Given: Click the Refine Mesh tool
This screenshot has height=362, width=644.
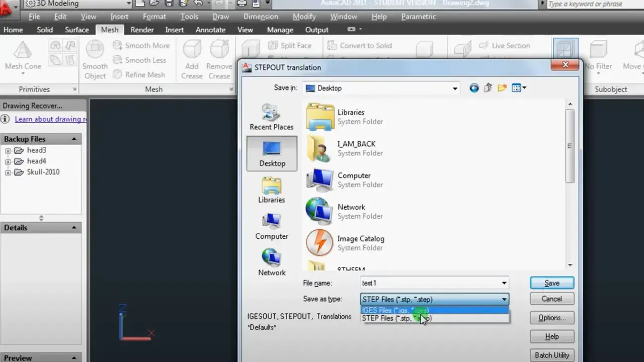Looking at the screenshot, I should pos(139,74).
